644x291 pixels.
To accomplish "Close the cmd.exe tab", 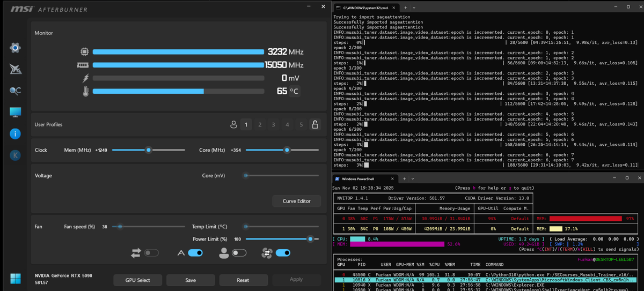I will tap(394, 8).
